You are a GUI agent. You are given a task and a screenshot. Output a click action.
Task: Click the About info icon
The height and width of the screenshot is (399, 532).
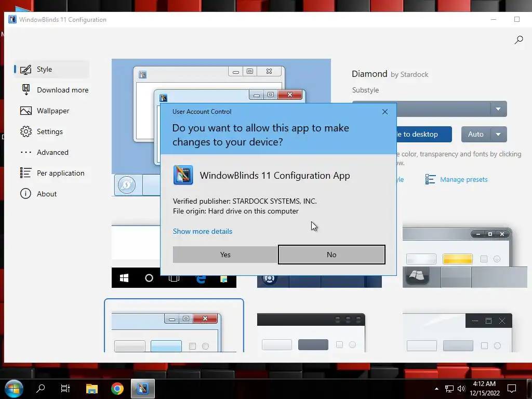[x=26, y=194]
